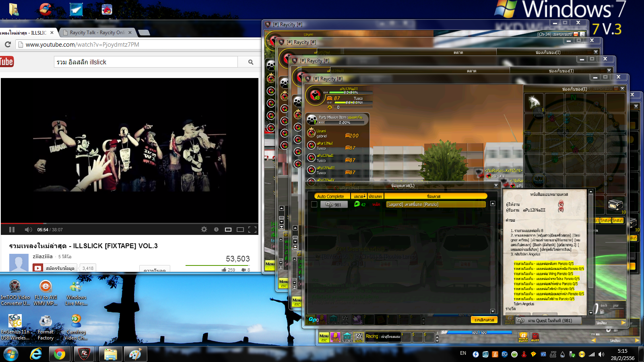Reload the page in Chrome
This screenshot has width=644, height=362.
(x=8, y=44)
